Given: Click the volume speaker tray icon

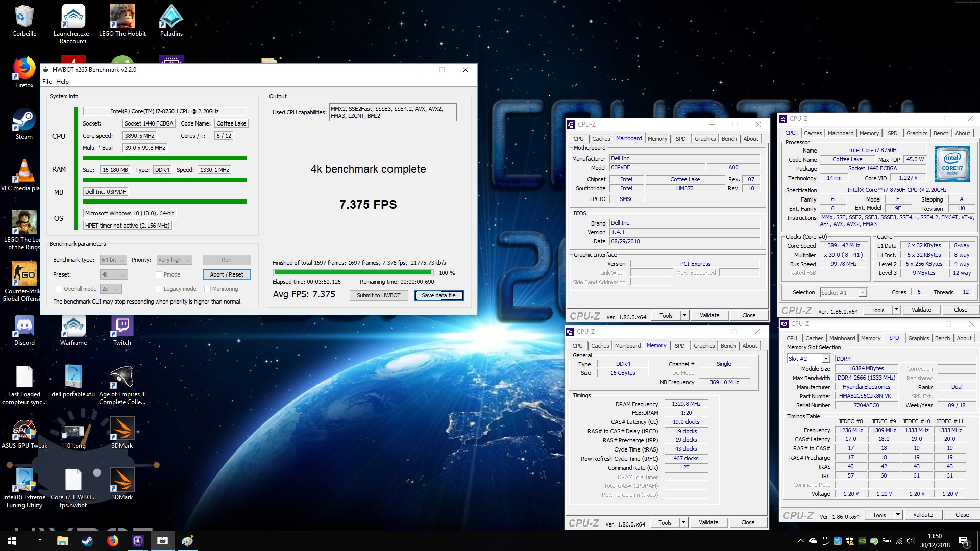Looking at the screenshot, I should 911,541.
